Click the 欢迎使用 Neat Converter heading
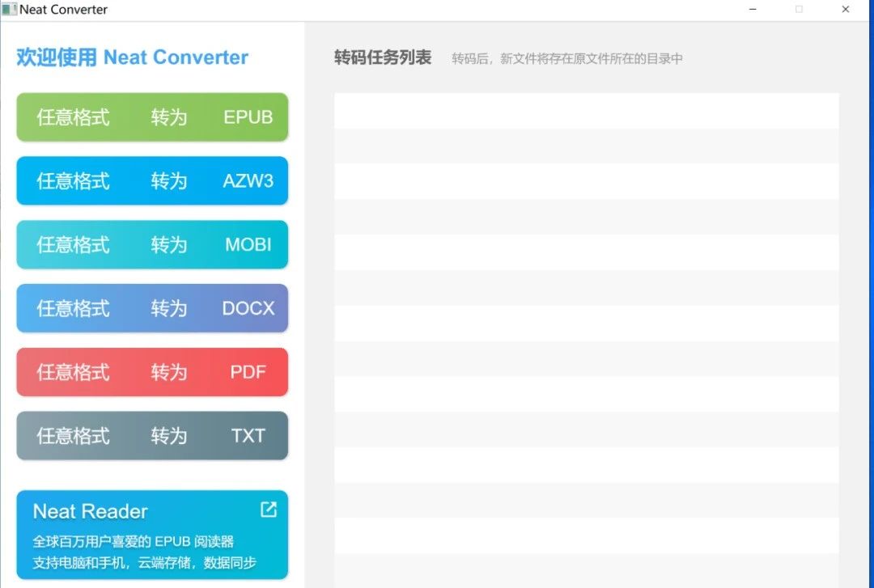This screenshot has width=874, height=588. point(133,57)
